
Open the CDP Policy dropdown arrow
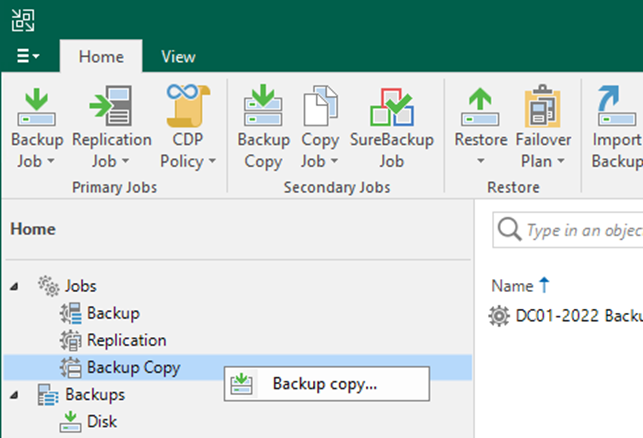point(212,161)
